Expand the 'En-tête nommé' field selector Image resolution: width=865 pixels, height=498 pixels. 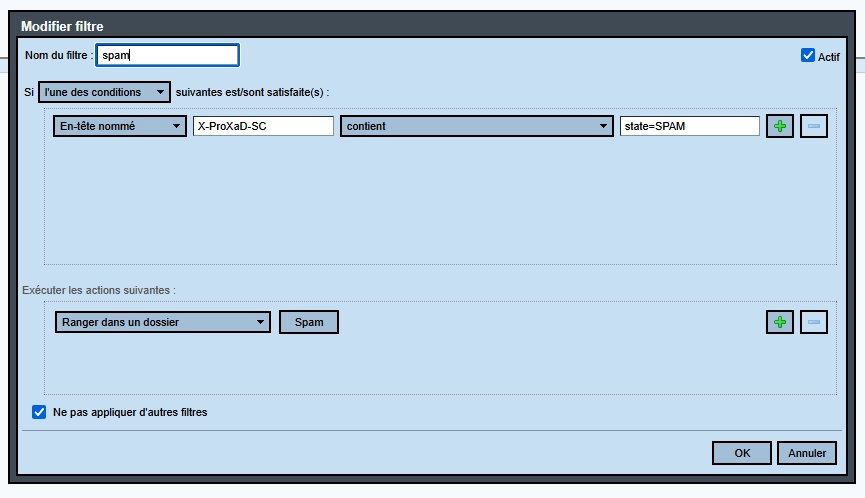[120, 126]
